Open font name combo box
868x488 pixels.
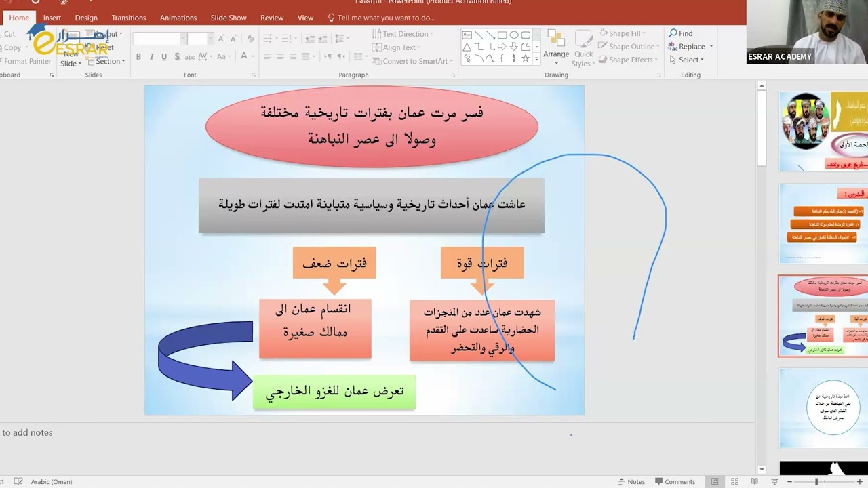159,39
